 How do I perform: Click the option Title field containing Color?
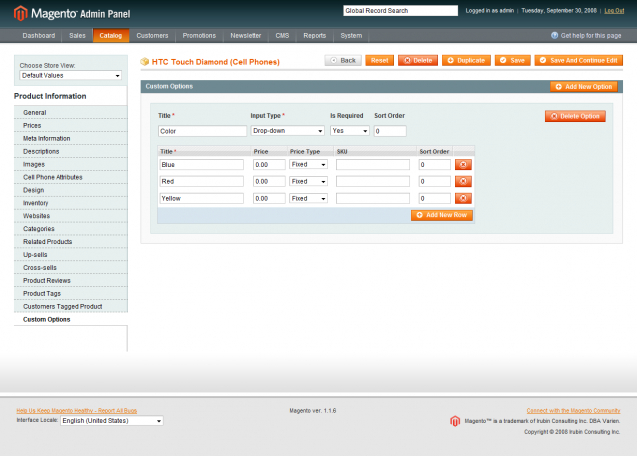click(202, 131)
